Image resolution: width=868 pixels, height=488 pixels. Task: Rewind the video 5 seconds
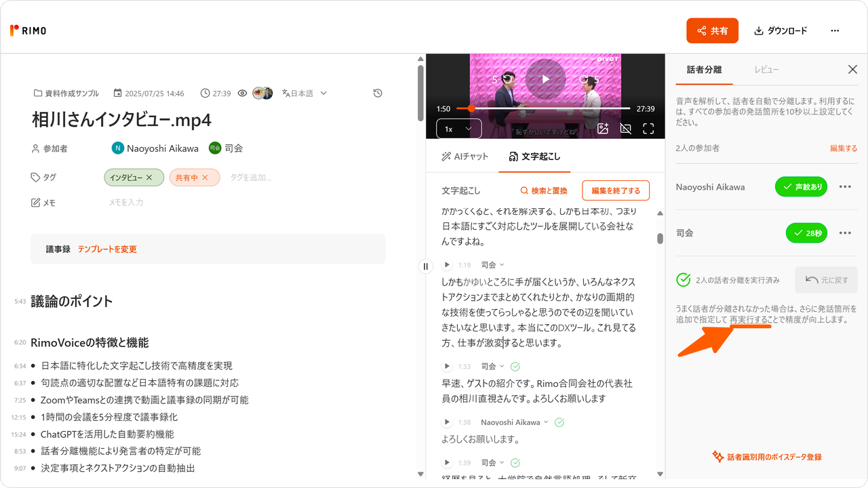coord(504,79)
